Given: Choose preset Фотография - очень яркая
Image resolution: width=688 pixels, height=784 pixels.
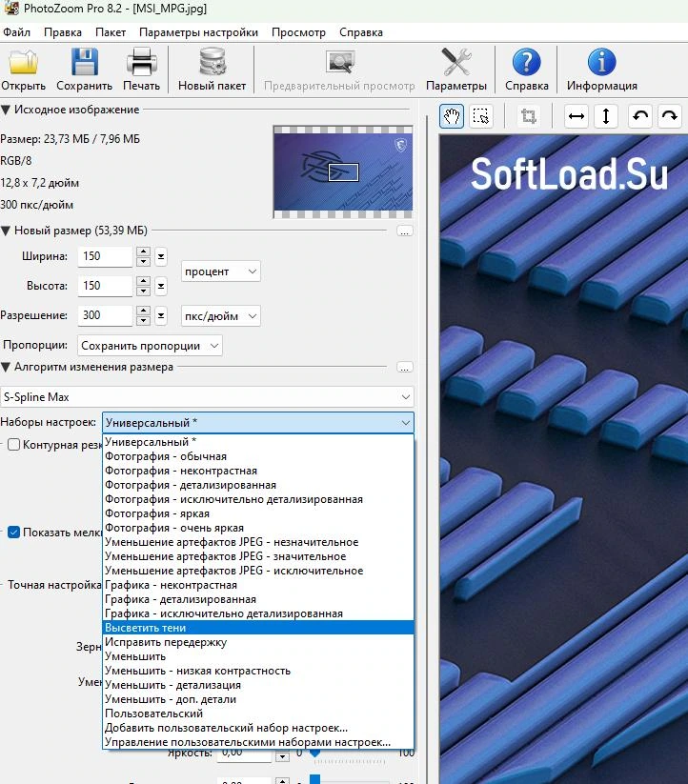Looking at the screenshot, I should pyautogui.click(x=258, y=528).
